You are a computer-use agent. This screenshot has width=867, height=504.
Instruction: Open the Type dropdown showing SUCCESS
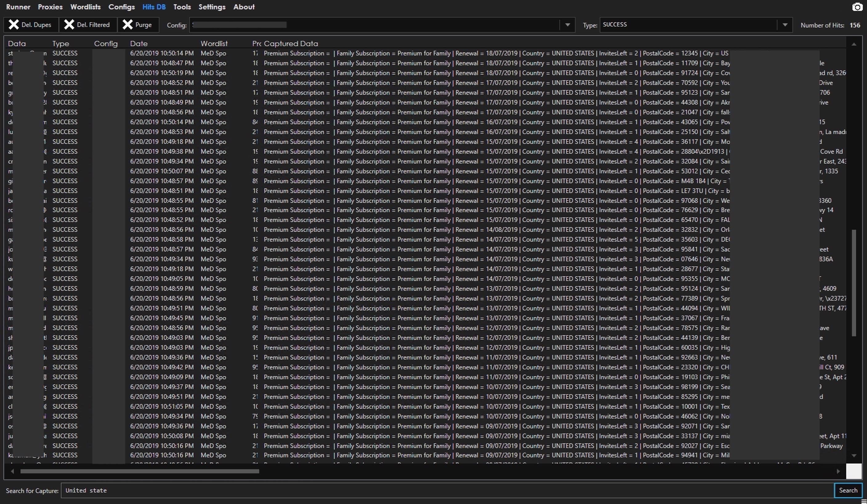tap(785, 25)
